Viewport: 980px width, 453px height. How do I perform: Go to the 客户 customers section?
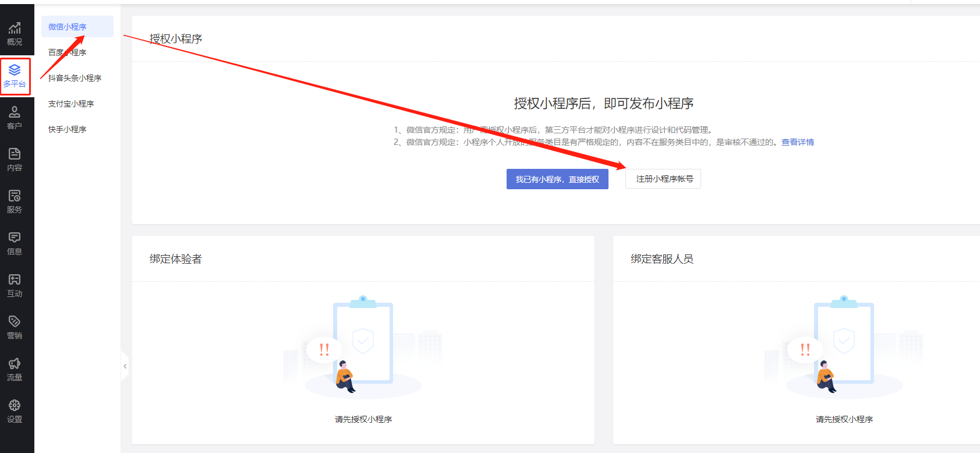click(15, 118)
